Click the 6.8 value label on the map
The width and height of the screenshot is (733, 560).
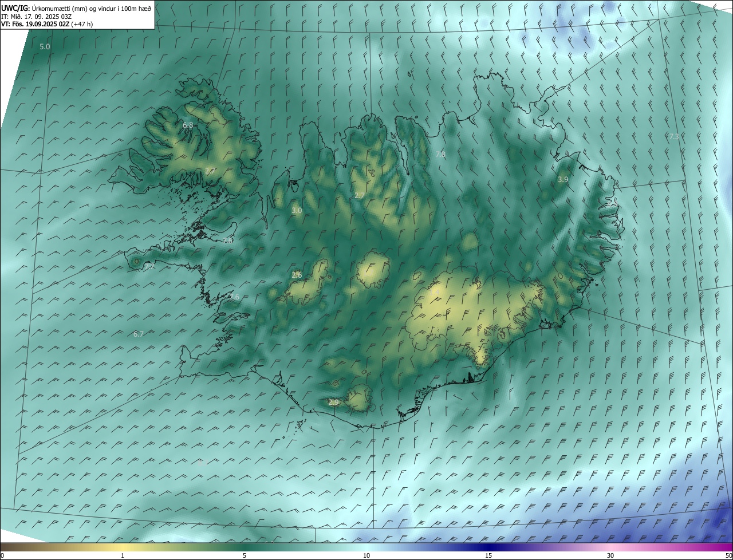(x=188, y=125)
